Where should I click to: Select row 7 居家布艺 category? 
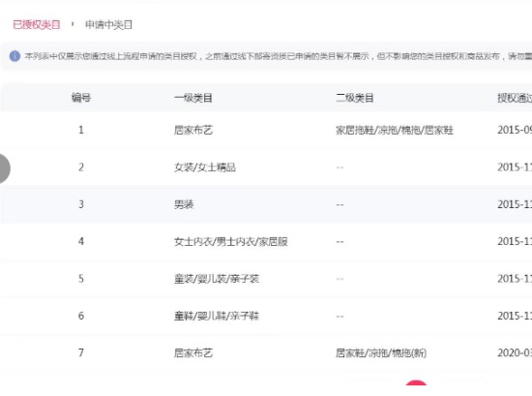tap(193, 353)
